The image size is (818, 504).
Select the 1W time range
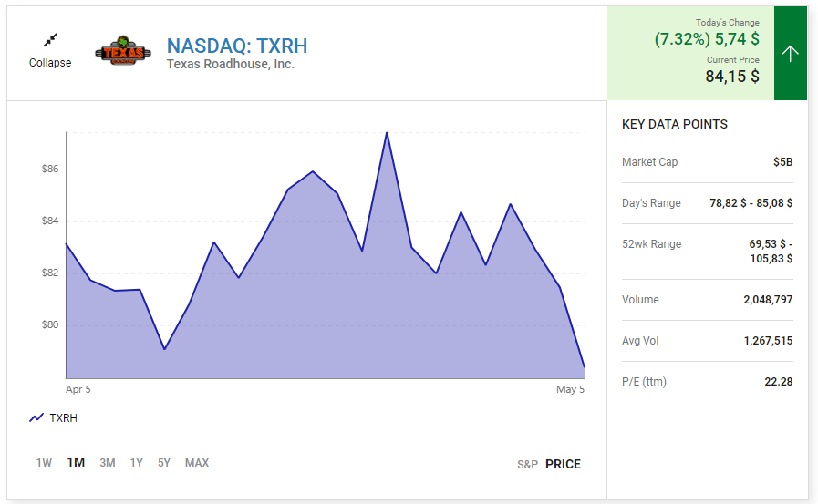click(44, 463)
